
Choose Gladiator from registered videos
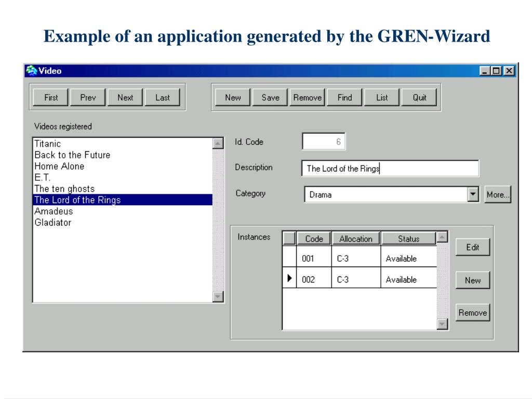pyautogui.click(x=123, y=222)
